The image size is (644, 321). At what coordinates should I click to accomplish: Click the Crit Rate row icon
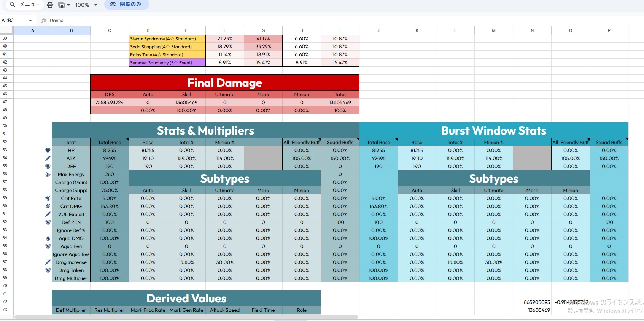(48, 198)
